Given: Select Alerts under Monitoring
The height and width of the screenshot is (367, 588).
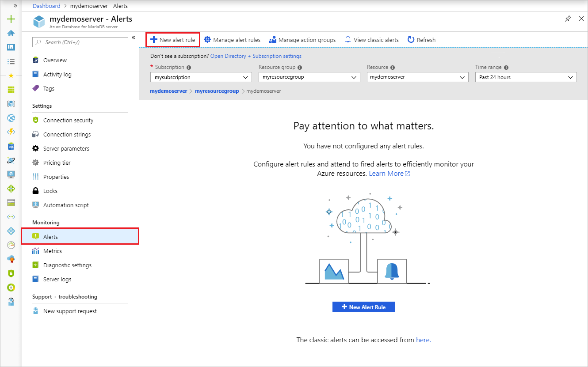Looking at the screenshot, I should pos(80,237).
